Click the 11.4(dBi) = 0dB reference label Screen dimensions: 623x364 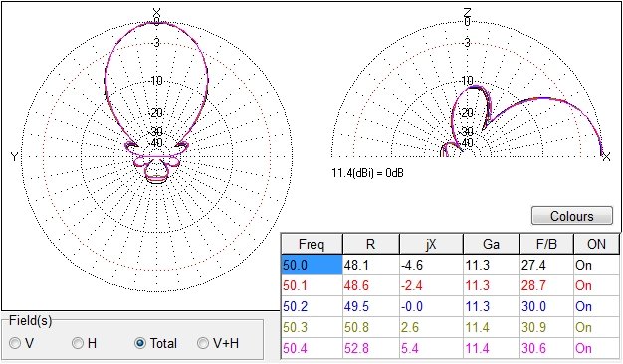(368, 173)
